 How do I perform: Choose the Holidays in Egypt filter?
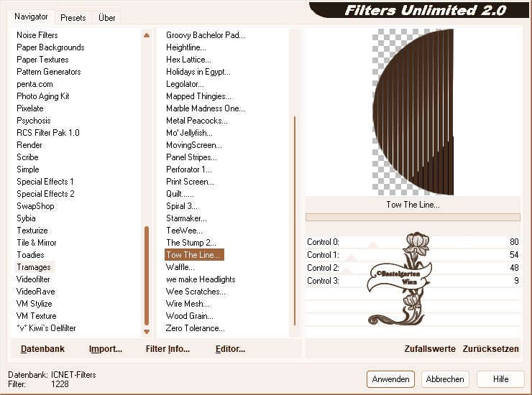click(x=198, y=72)
